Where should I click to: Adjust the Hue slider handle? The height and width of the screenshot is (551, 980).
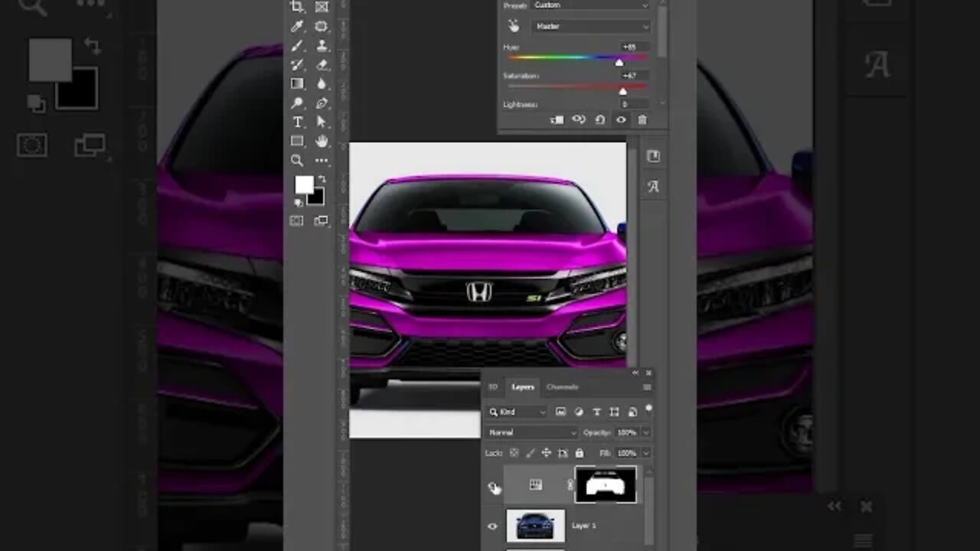click(x=619, y=62)
